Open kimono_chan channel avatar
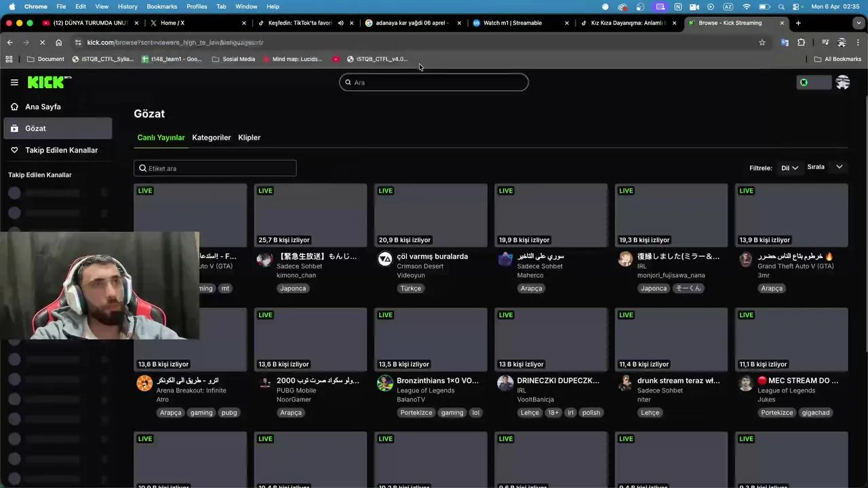This screenshot has height=488, width=868. [x=264, y=259]
